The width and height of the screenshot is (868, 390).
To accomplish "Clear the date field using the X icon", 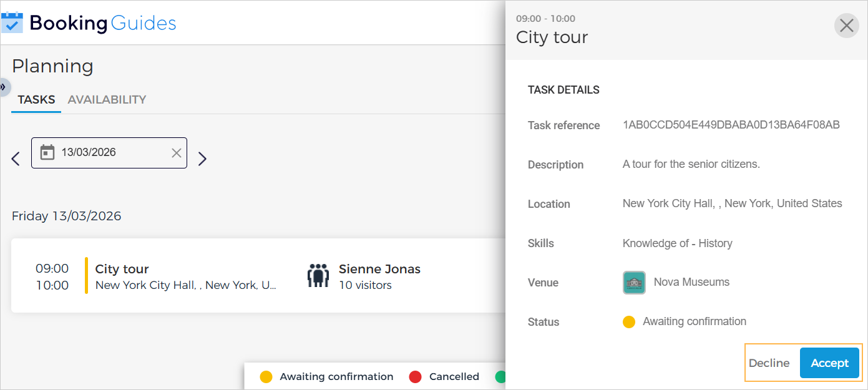I will pyautogui.click(x=177, y=153).
